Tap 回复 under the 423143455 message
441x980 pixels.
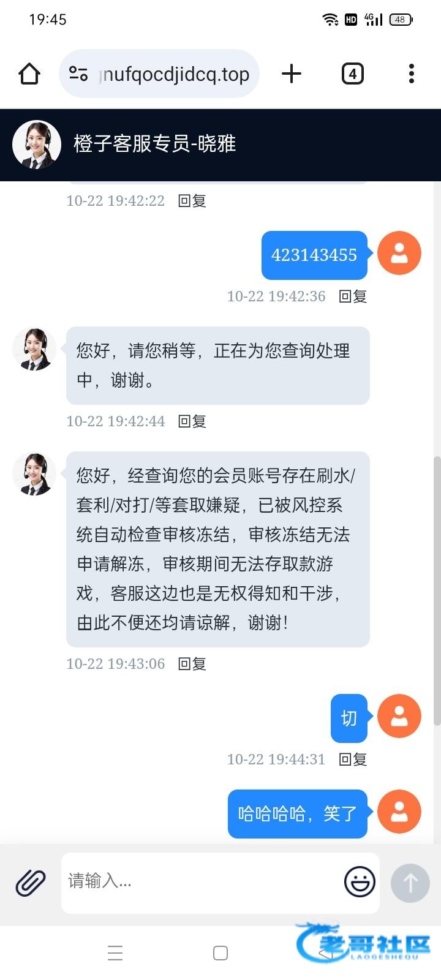click(x=353, y=296)
